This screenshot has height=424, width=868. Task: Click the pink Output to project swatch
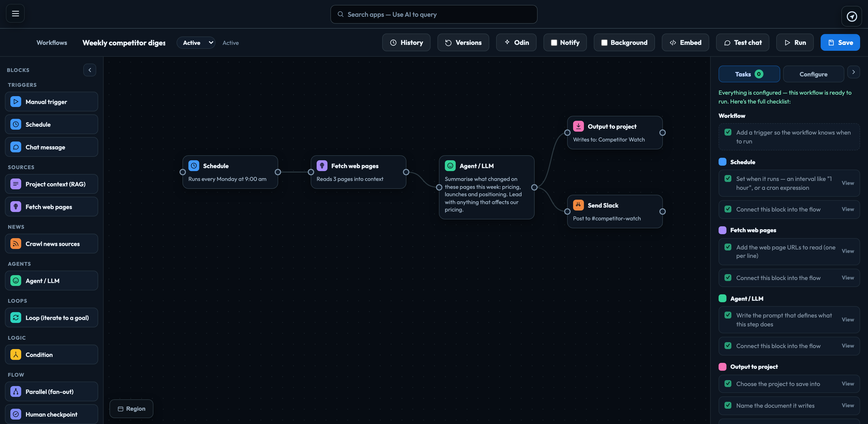(723, 367)
